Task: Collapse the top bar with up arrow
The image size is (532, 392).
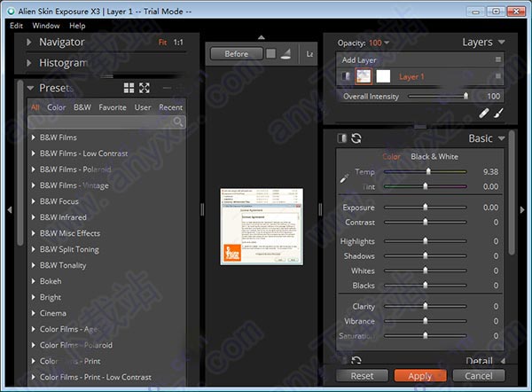Action: (261, 37)
